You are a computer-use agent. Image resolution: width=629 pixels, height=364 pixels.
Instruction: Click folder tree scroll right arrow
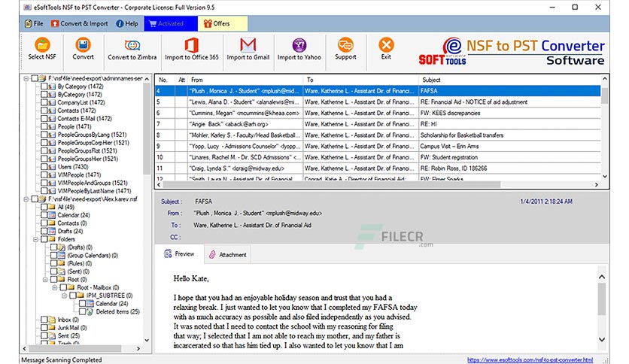(138, 348)
